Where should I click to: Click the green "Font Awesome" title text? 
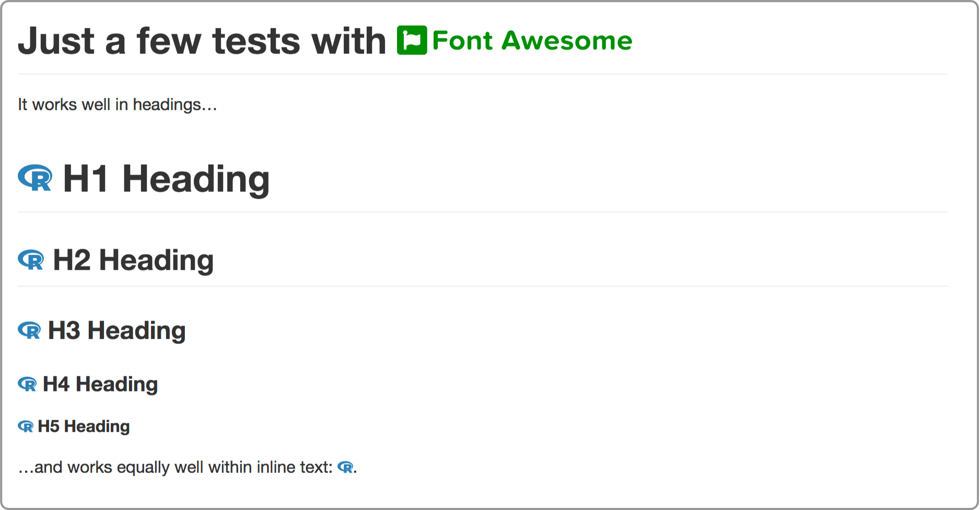[x=532, y=40]
